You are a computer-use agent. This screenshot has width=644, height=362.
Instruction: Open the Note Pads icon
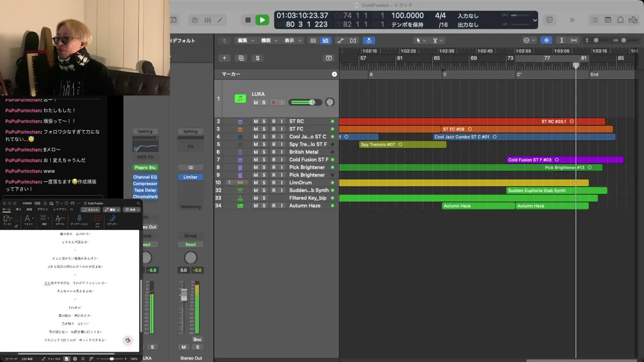pos(608,20)
